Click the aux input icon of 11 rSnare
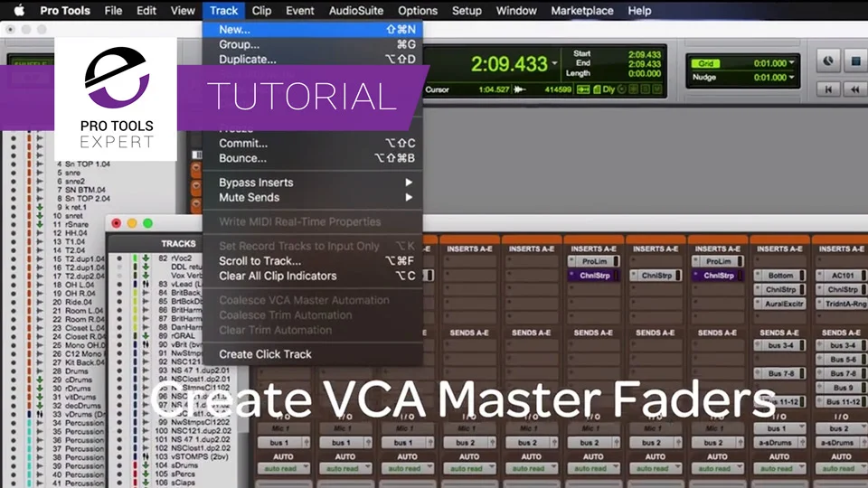This screenshot has height=488, width=868. pyautogui.click(x=40, y=224)
